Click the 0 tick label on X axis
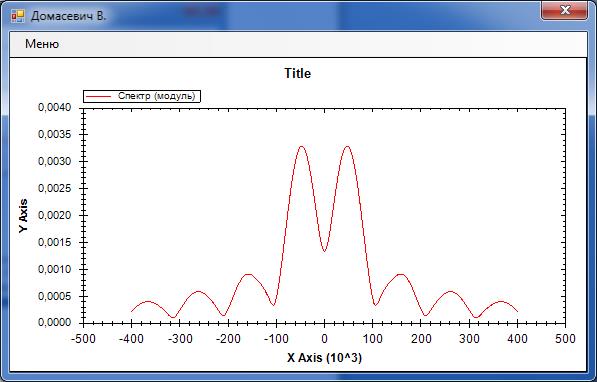This screenshot has height=382, width=597. point(324,339)
